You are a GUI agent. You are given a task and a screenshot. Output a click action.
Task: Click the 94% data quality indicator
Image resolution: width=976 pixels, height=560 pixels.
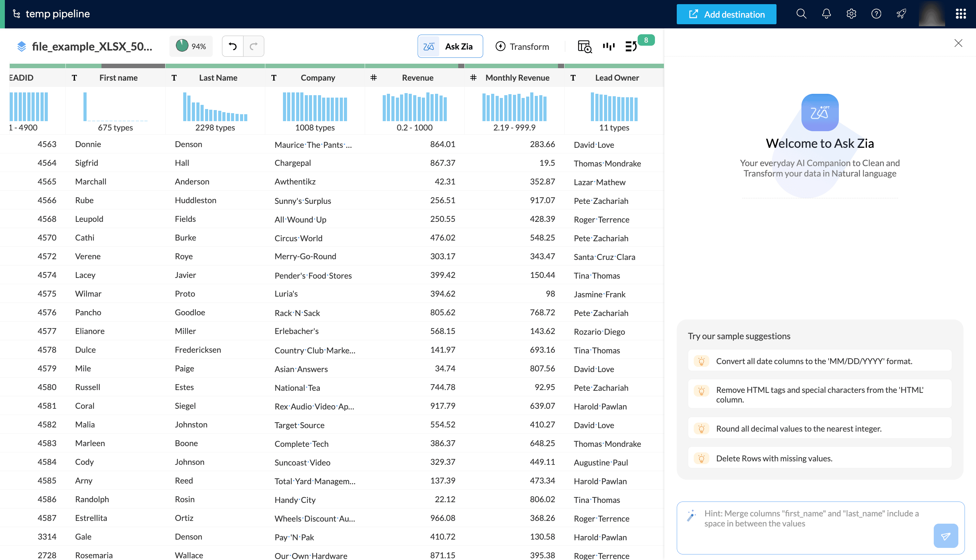coord(191,46)
